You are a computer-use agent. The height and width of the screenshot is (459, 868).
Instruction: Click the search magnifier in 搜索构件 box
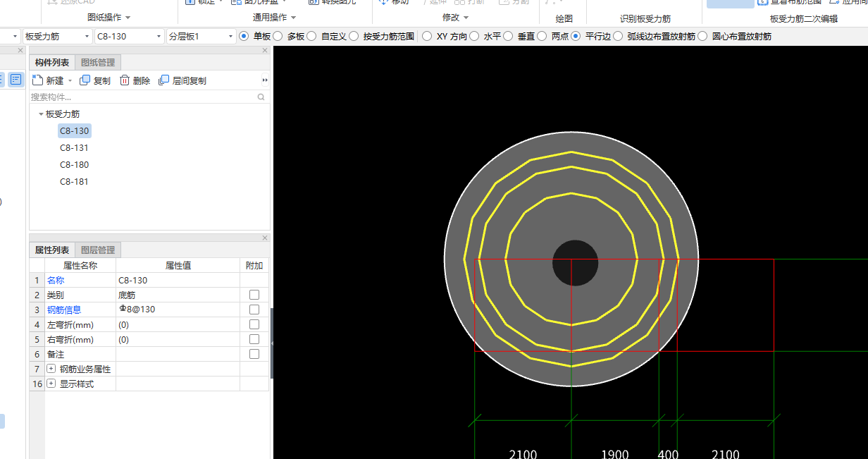pos(261,97)
